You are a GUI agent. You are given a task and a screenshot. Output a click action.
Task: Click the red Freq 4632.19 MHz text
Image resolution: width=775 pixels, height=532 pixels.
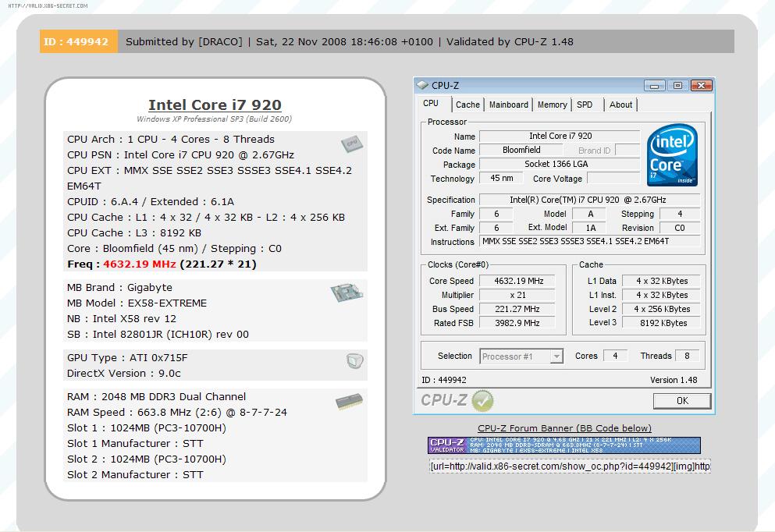coord(140,264)
